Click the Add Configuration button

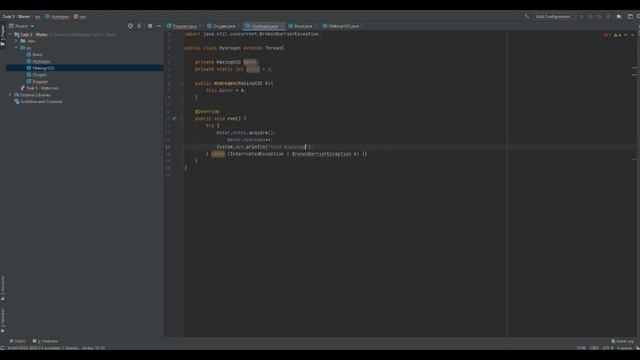pyautogui.click(x=553, y=17)
